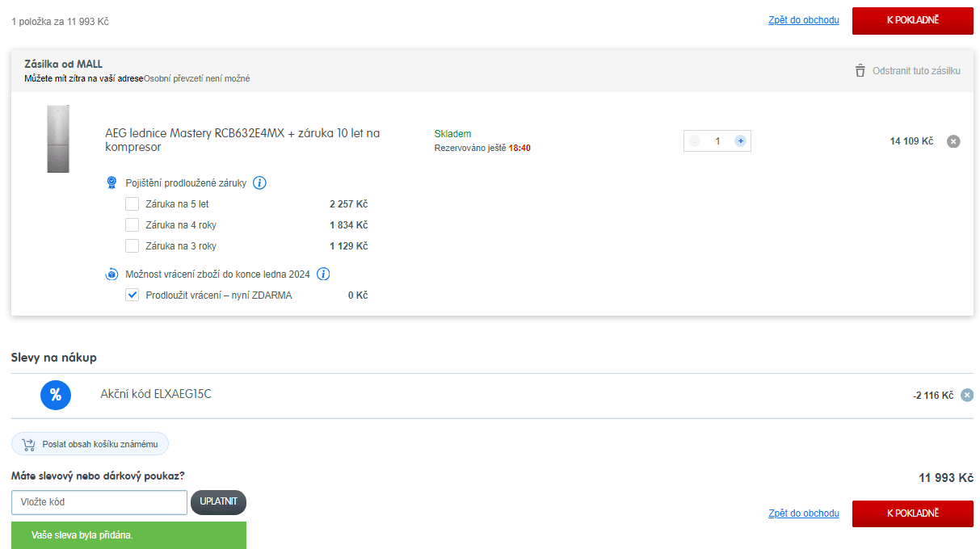Click the -2 116 Kč discount amount
Image resolution: width=980 pixels, height=549 pixels.
pyautogui.click(x=933, y=396)
